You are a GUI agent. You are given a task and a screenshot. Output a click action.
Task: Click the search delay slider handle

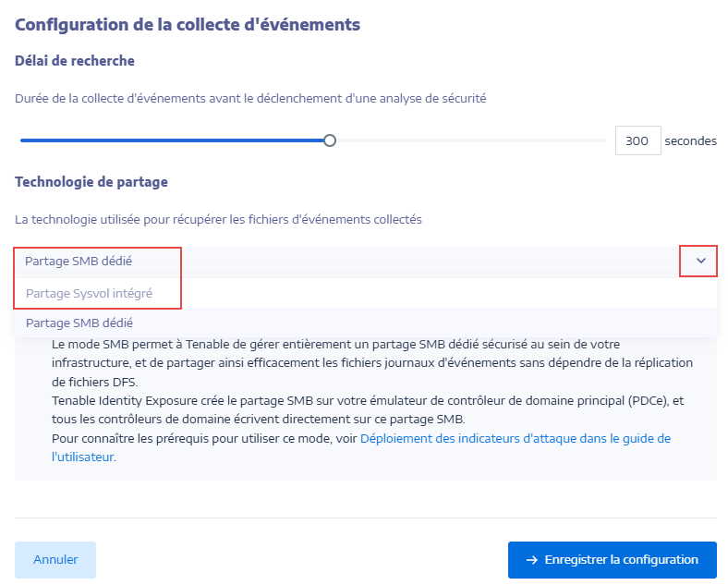[x=330, y=140]
